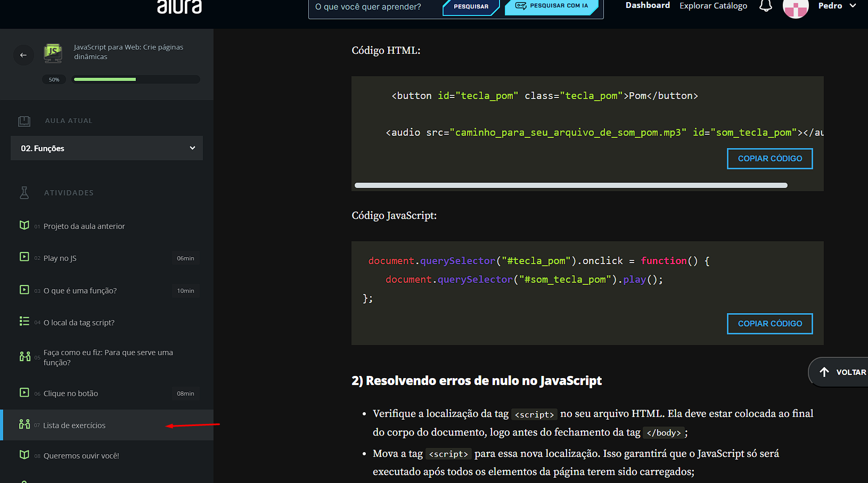Click the list icon beside O local da tag script

[x=24, y=322]
